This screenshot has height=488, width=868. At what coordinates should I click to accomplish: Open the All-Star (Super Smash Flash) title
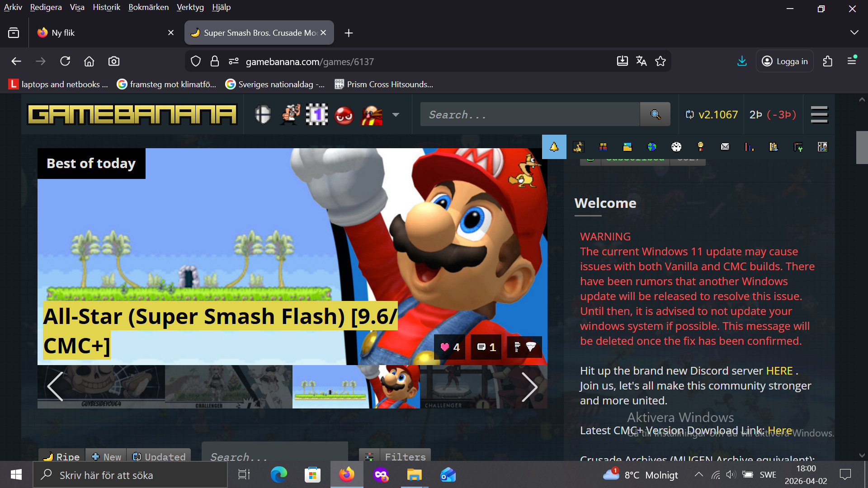pos(220,331)
